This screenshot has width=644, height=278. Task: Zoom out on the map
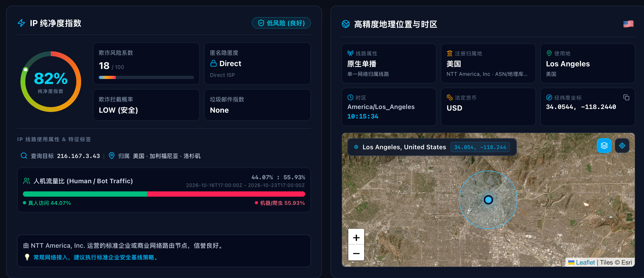click(x=356, y=253)
